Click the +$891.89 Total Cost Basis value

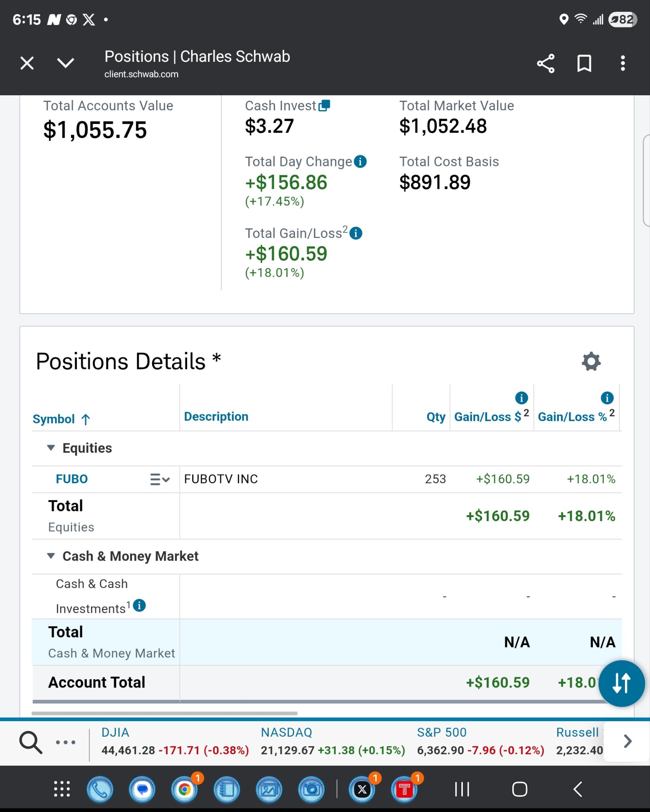(435, 182)
